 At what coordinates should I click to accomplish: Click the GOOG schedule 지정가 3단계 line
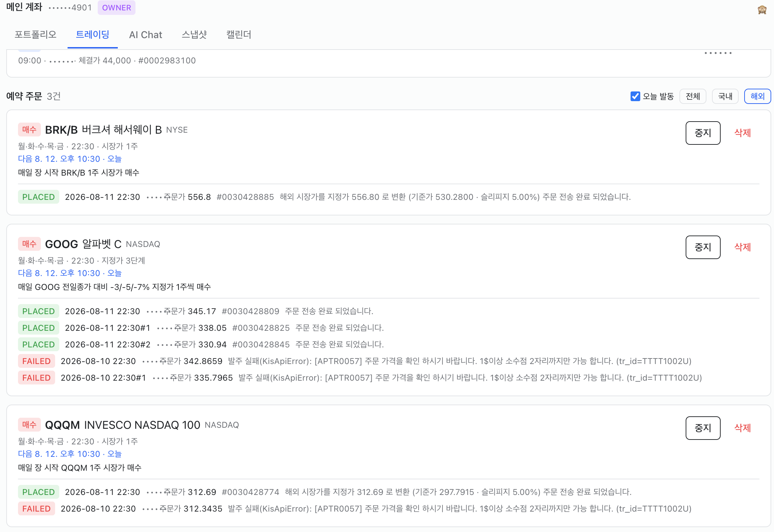(x=81, y=261)
